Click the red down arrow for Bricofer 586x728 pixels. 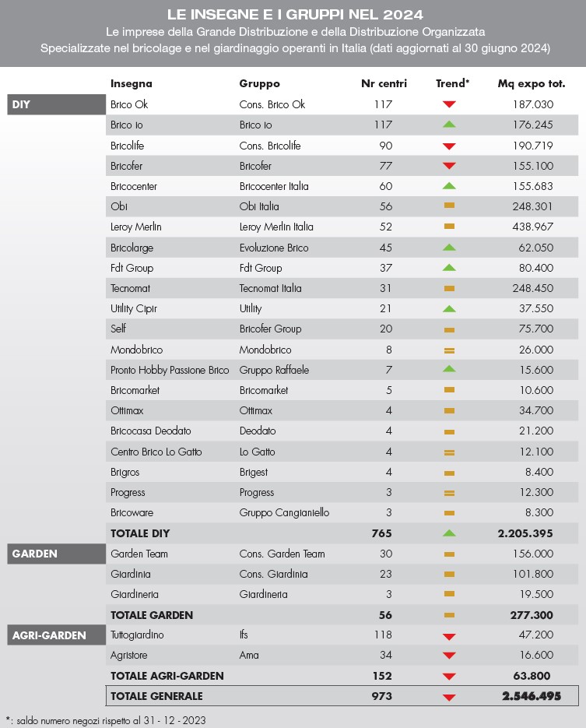point(449,166)
